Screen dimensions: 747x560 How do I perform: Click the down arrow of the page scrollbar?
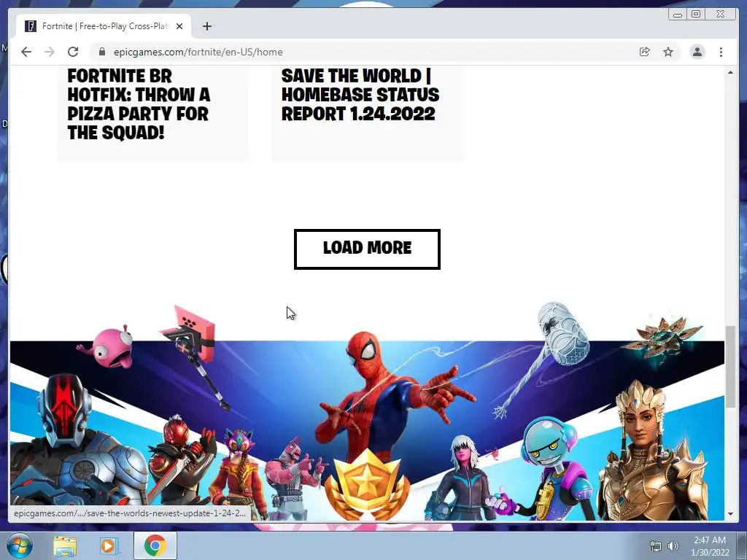(730, 514)
